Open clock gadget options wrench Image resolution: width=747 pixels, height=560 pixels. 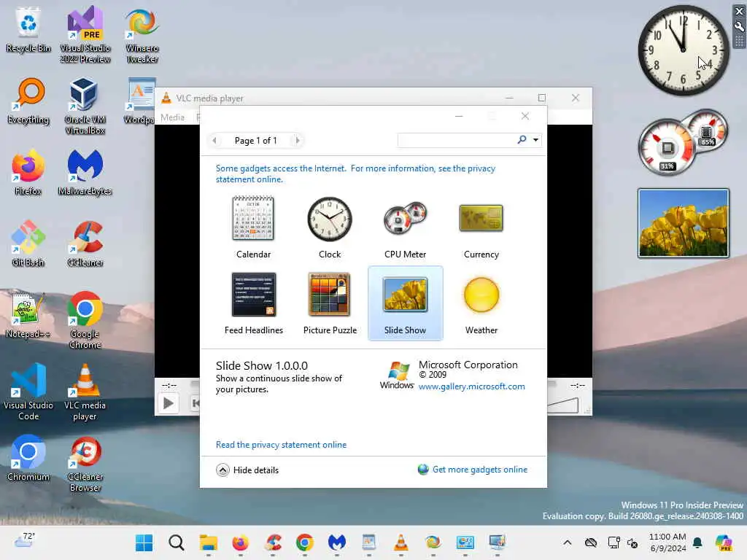tap(739, 27)
